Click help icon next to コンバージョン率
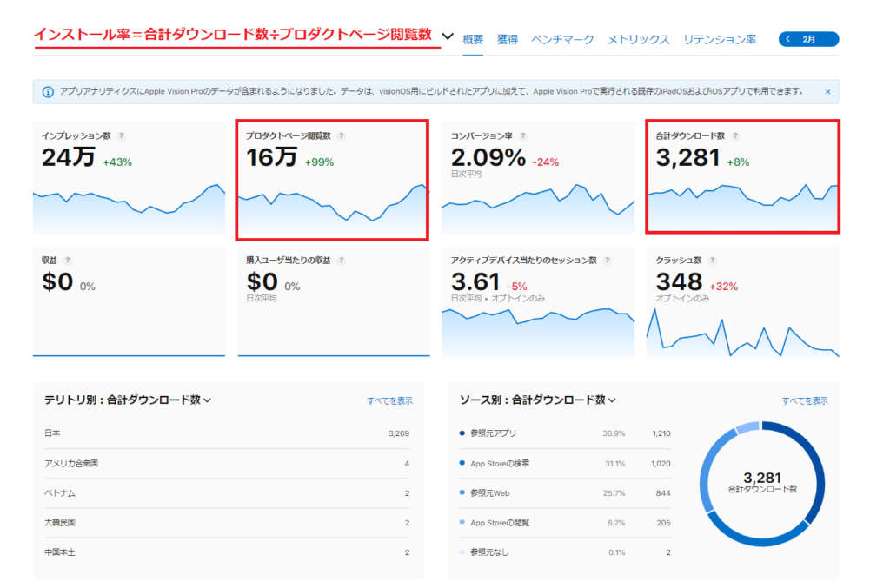 tap(523, 136)
